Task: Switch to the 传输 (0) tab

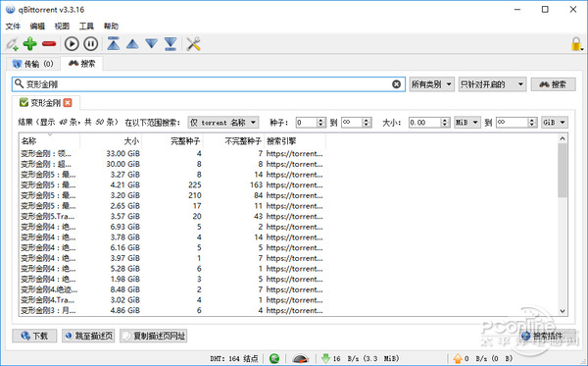Action: 33,64
